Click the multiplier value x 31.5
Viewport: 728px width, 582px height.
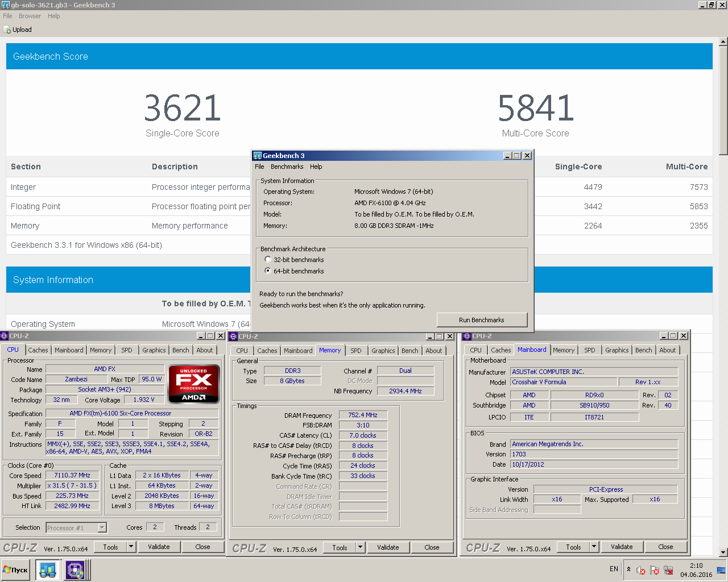click(72, 485)
